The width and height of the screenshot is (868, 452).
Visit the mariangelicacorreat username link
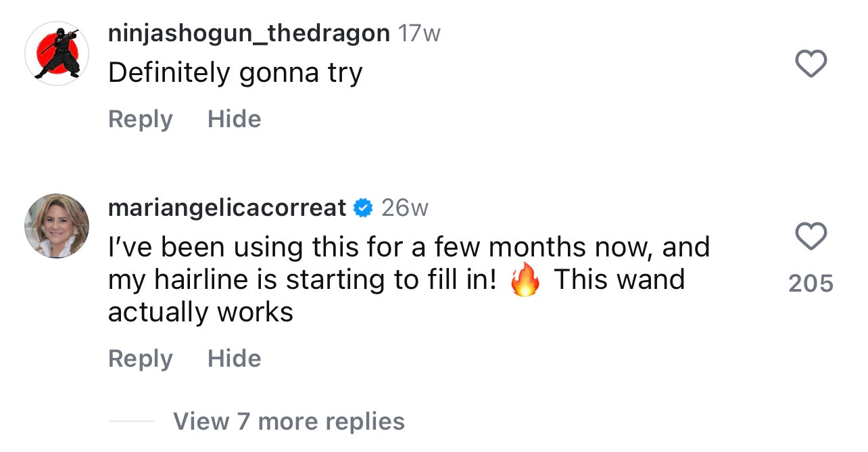(x=227, y=208)
